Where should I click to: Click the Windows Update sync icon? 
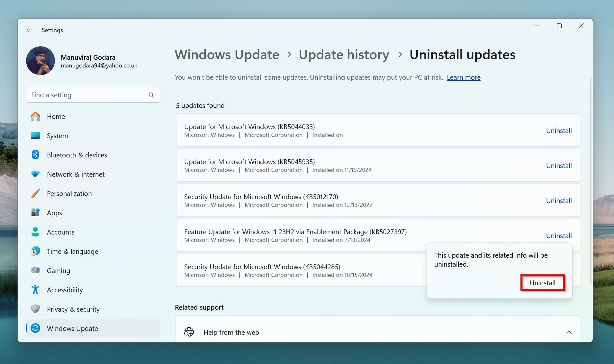tap(35, 328)
